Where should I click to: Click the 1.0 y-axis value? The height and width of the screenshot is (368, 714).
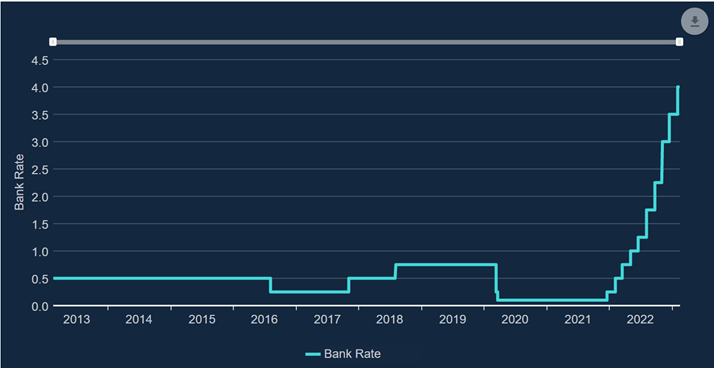click(x=39, y=251)
